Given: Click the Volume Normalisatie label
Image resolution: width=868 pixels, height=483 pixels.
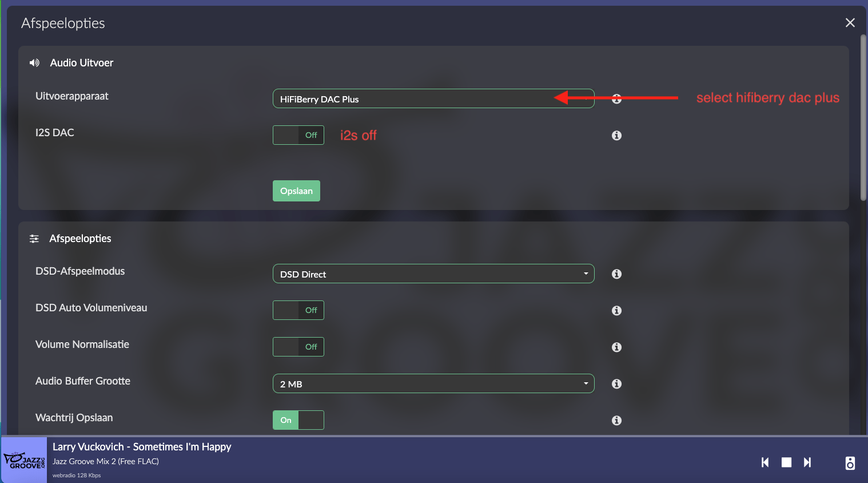Looking at the screenshot, I should click(82, 345).
